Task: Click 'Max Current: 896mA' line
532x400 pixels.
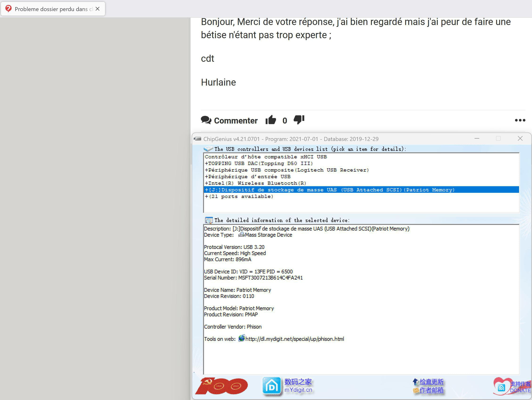Action: point(227,260)
